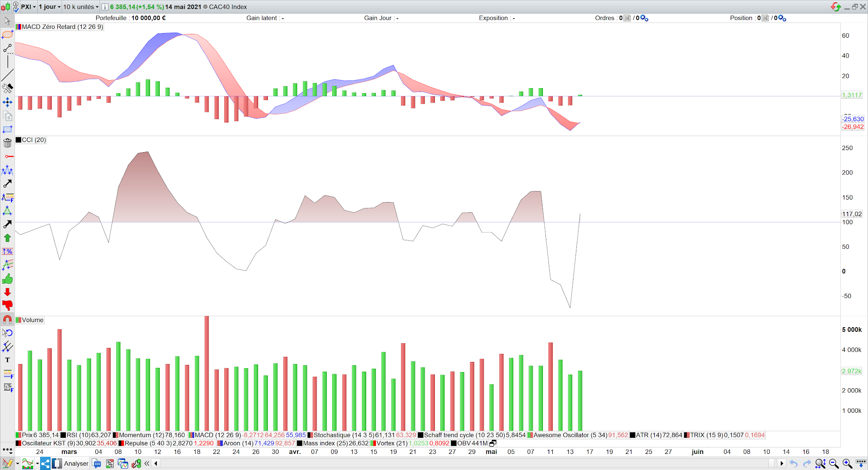
Task: Select the cursor pointer tool
Action: click(x=7, y=21)
